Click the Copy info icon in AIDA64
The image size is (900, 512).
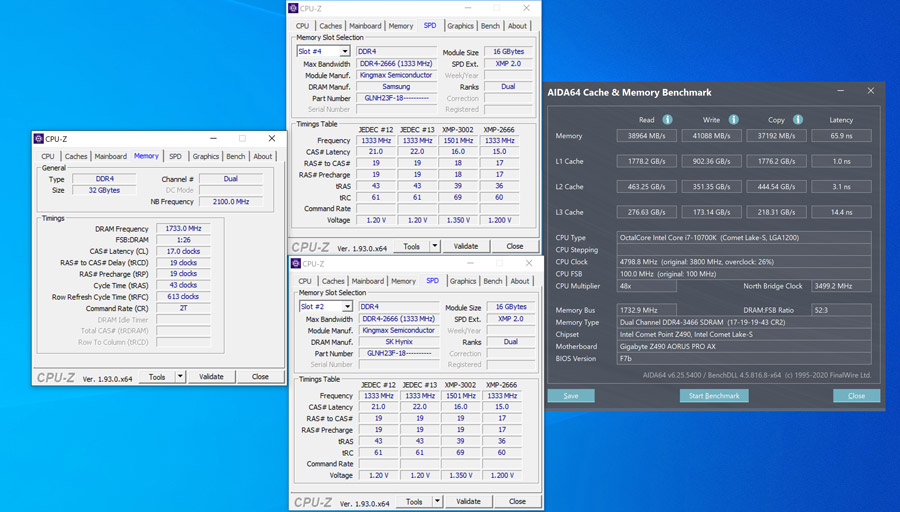click(798, 119)
